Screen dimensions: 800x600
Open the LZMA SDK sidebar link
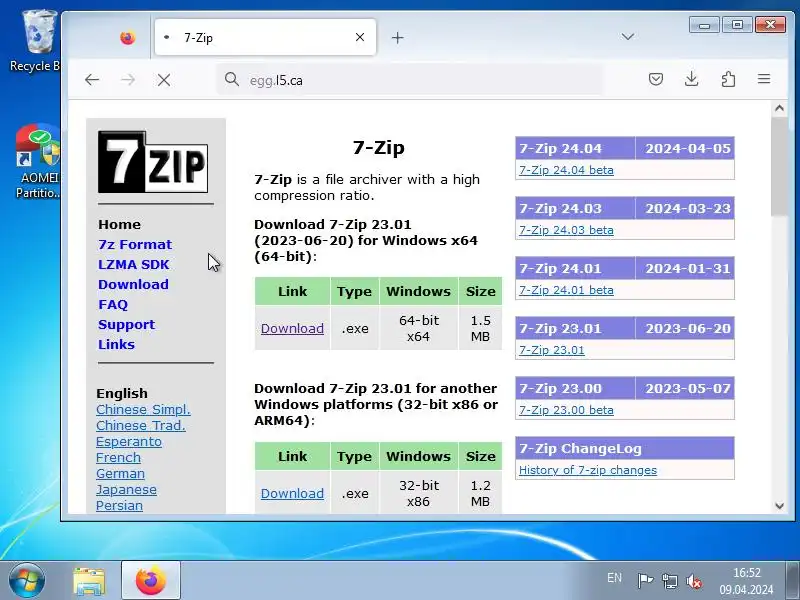(133, 264)
